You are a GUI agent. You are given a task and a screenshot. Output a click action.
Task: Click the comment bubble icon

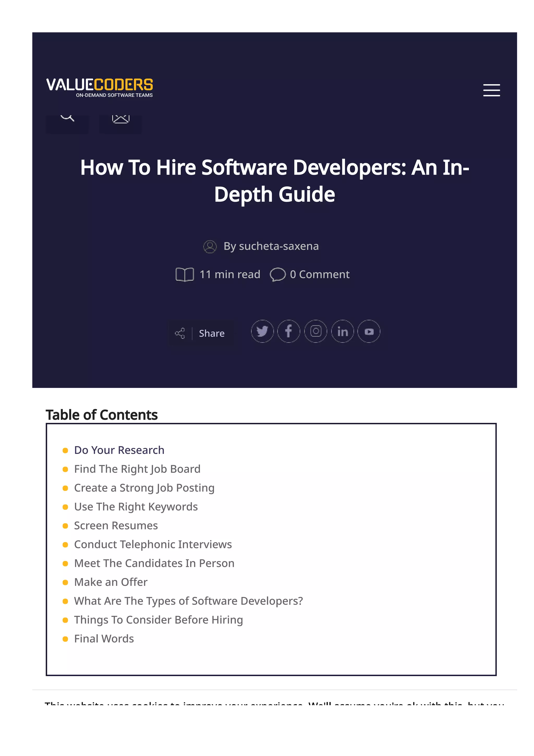click(277, 275)
